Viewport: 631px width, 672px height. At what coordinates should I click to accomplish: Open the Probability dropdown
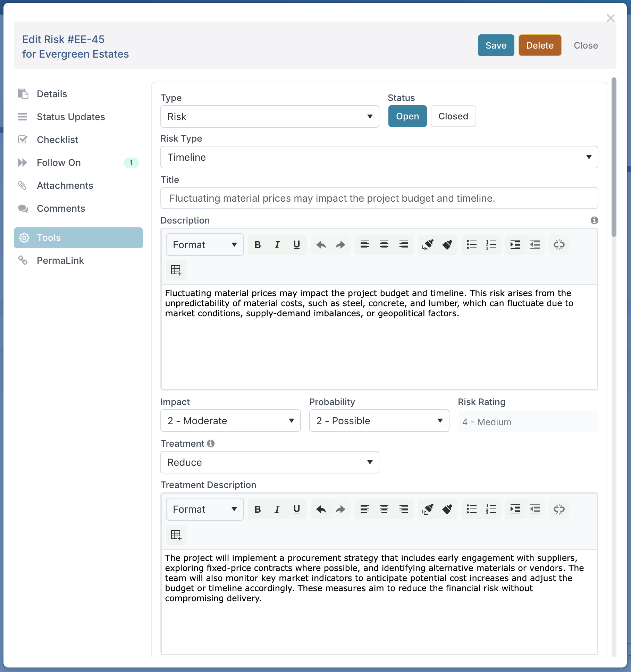tap(379, 421)
